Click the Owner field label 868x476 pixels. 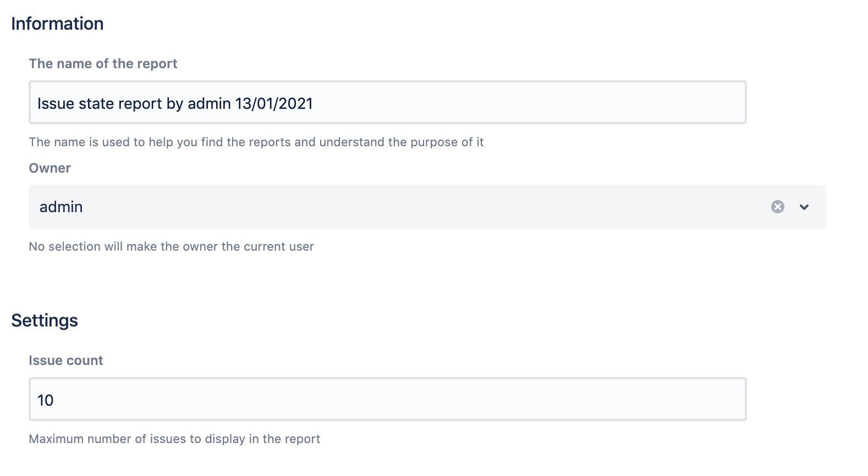tap(50, 168)
